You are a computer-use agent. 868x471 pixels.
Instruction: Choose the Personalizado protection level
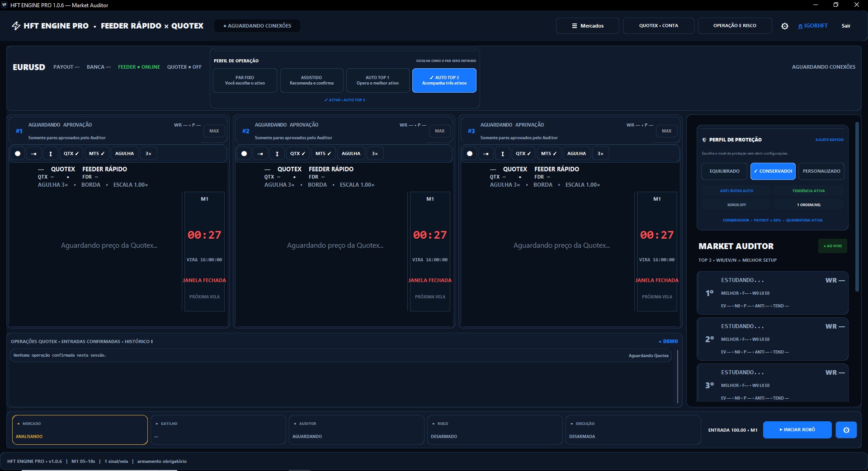821,171
